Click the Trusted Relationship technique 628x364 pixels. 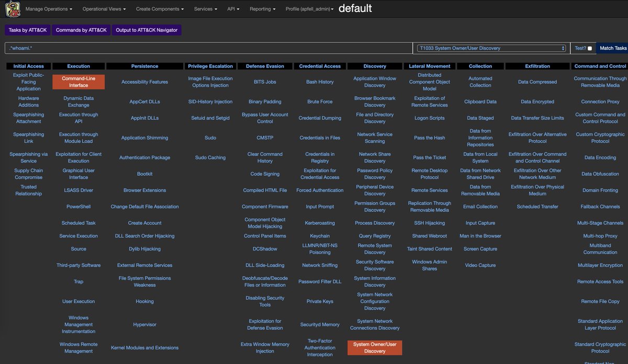(x=29, y=190)
